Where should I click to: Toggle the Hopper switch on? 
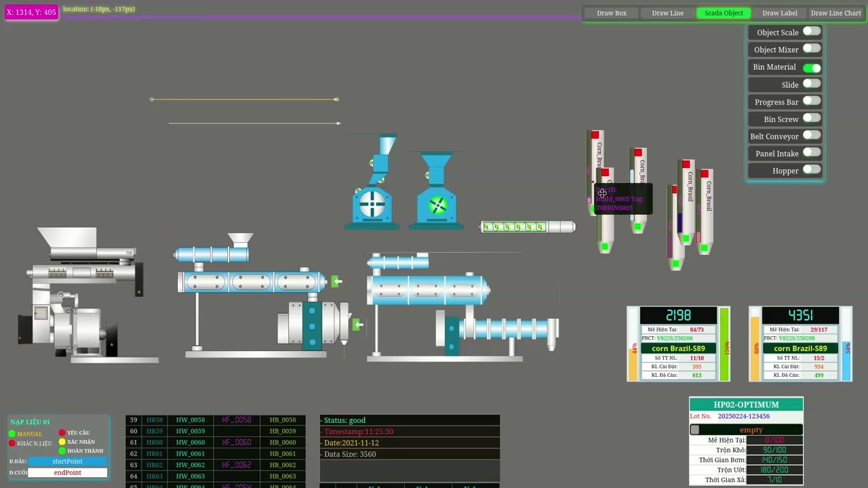coord(812,170)
